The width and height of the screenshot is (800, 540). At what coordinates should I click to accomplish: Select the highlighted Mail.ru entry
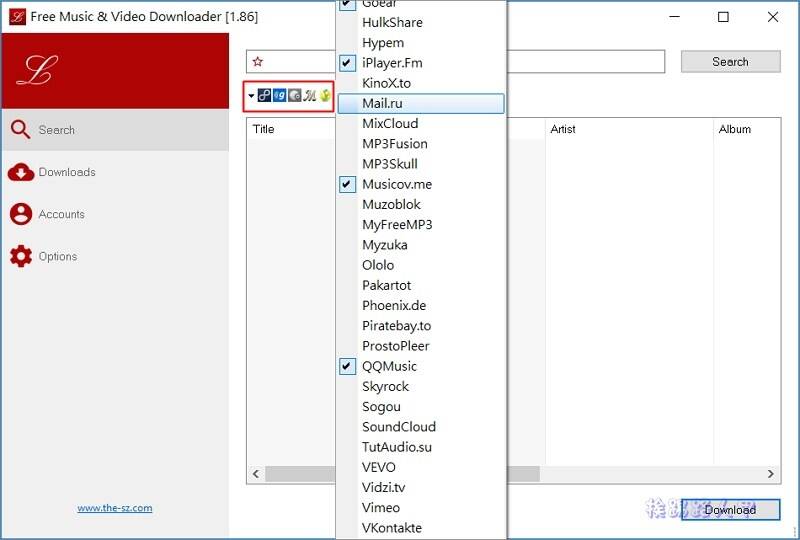(x=421, y=104)
